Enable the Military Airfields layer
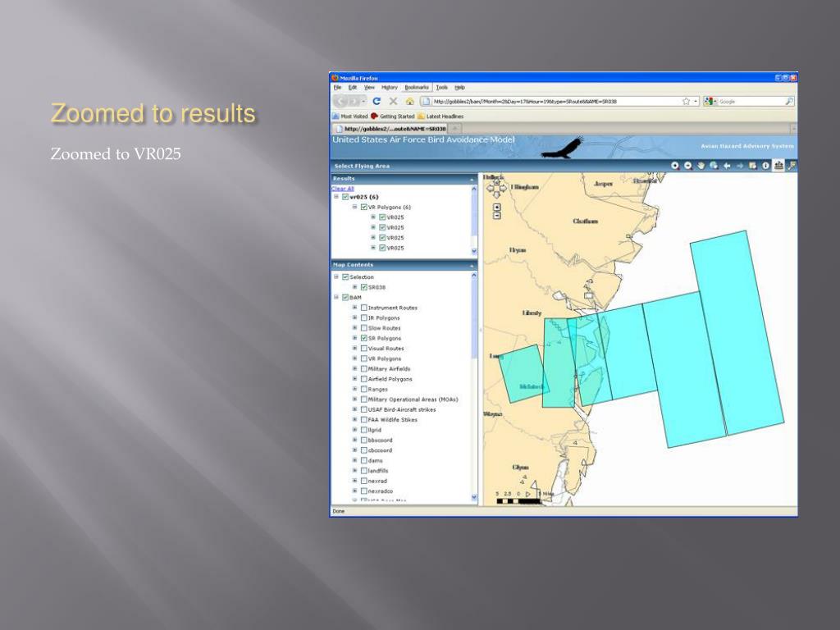The image size is (840, 630). point(363,368)
